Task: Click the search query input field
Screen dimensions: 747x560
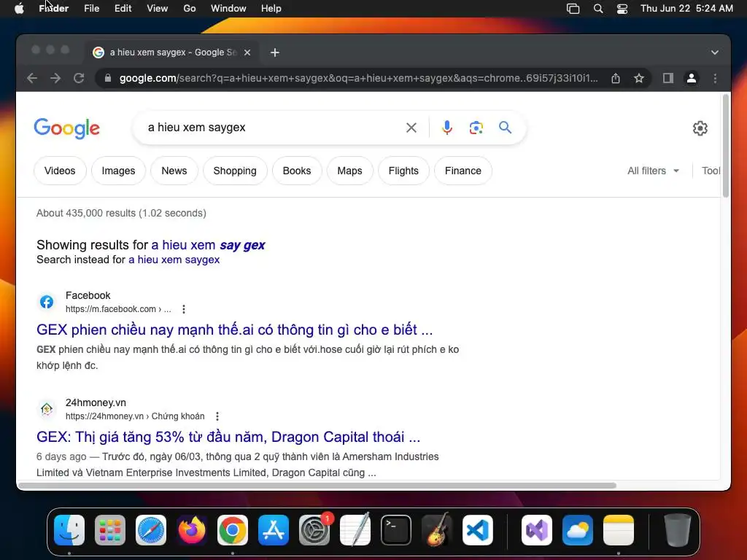Action: (271, 128)
